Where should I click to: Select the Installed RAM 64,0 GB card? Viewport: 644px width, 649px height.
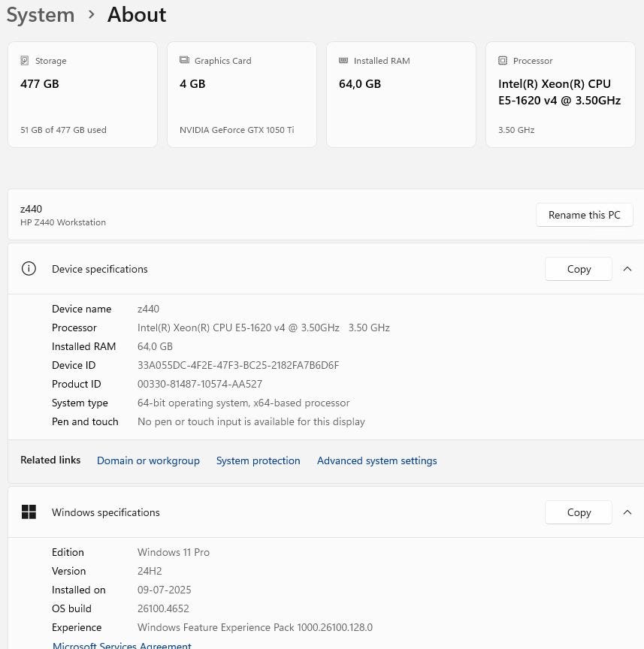coord(401,95)
